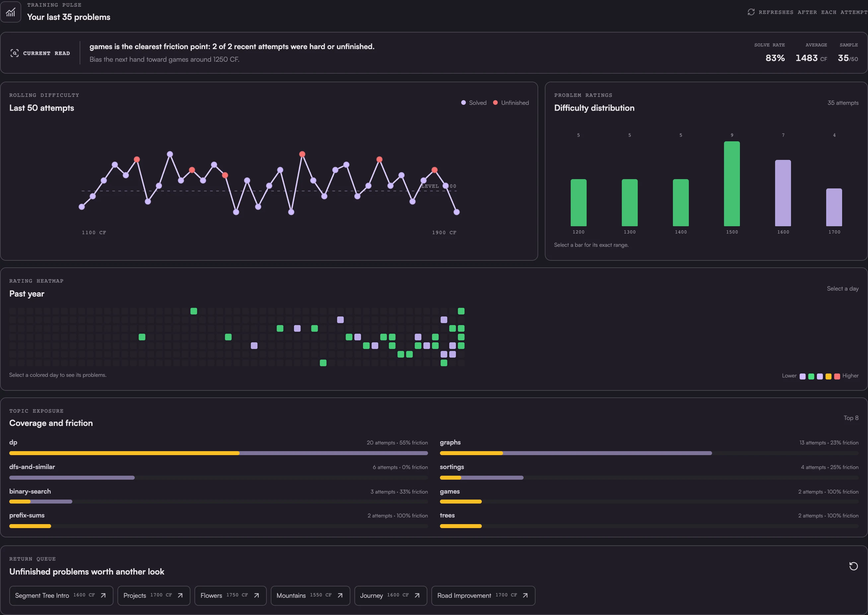Click the '1100 CF' axis label
Viewport: 868px width, 615px height.
click(94, 233)
